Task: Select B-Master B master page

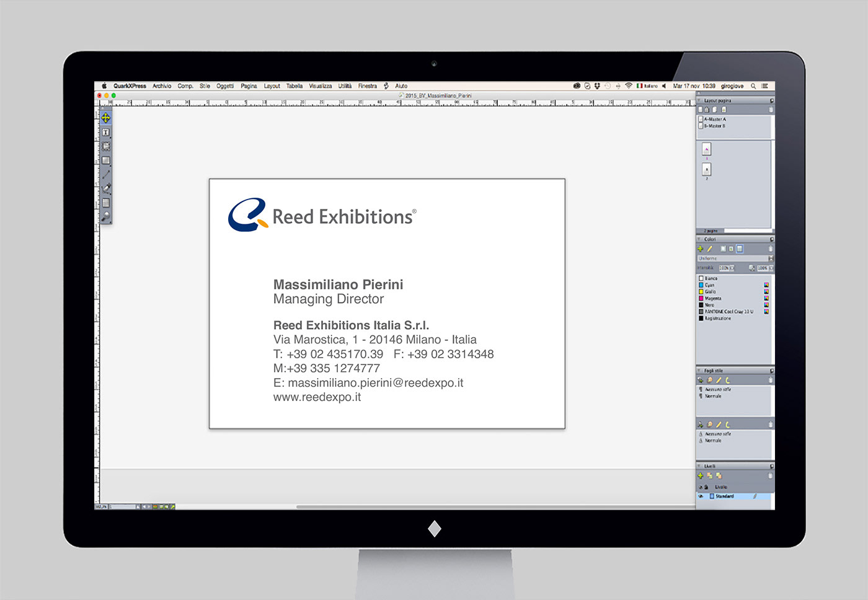Action: click(713, 126)
